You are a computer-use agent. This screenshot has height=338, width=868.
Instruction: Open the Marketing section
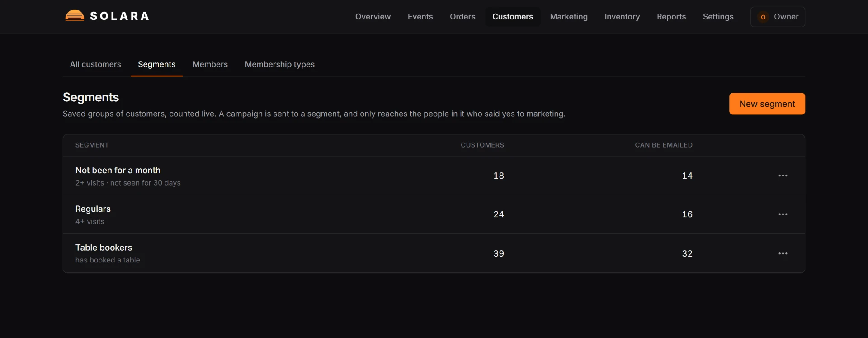[x=568, y=17]
